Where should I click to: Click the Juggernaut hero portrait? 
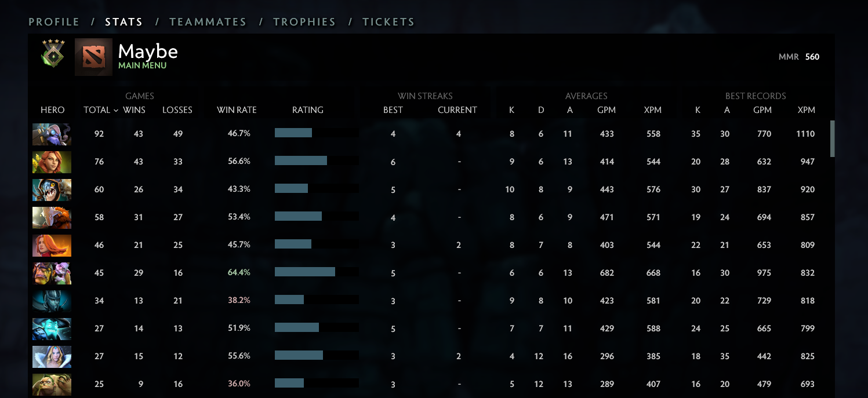(x=52, y=217)
